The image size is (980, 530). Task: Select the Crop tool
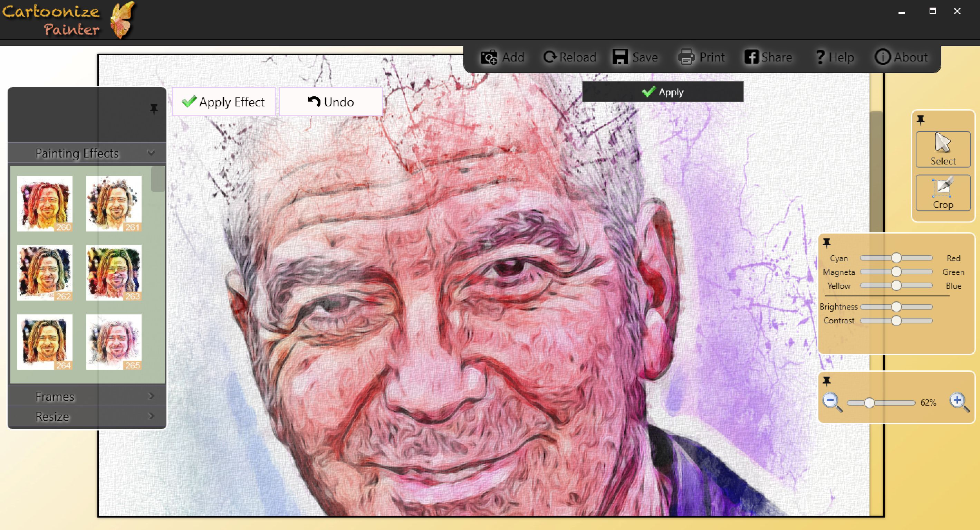943,193
